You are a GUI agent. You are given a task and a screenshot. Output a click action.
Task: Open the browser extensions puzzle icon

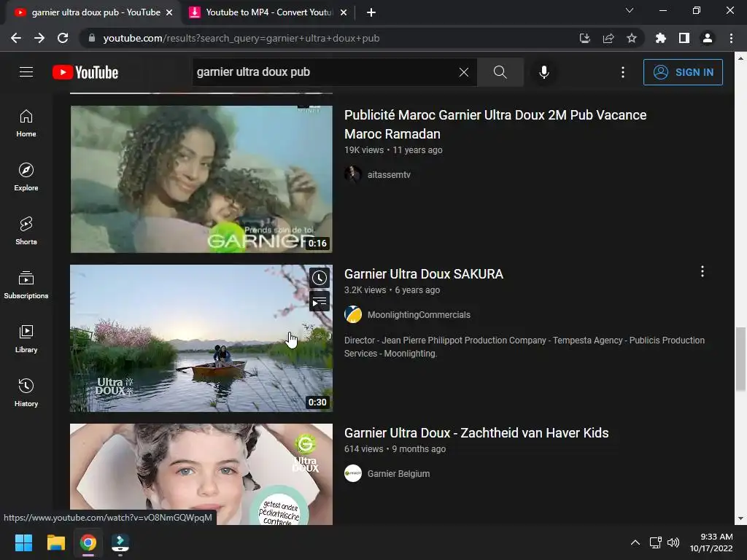[661, 38]
